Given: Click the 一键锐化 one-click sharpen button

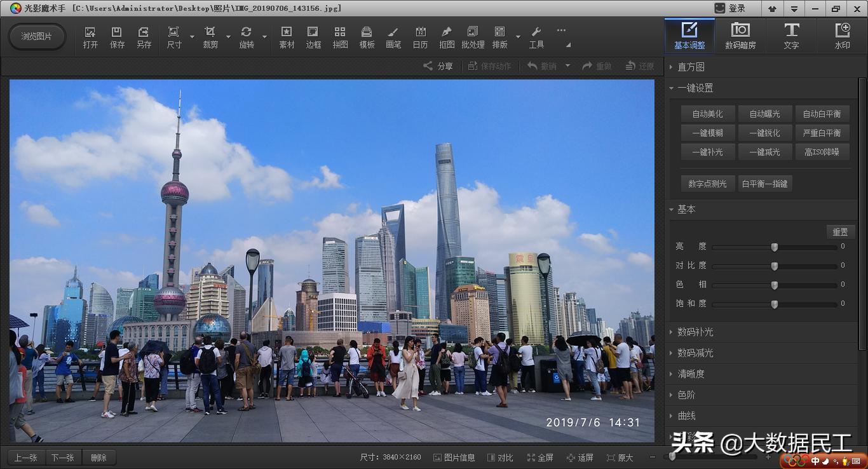Looking at the screenshot, I should tap(764, 132).
